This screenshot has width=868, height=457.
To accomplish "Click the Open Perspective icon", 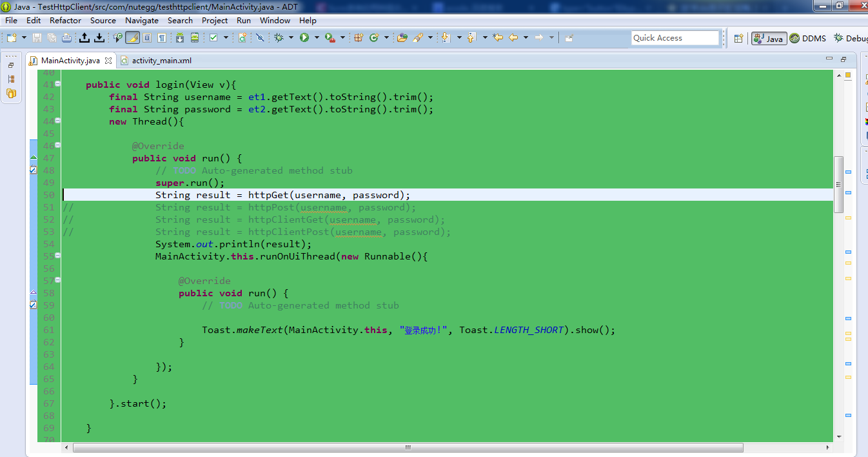I will pos(738,38).
